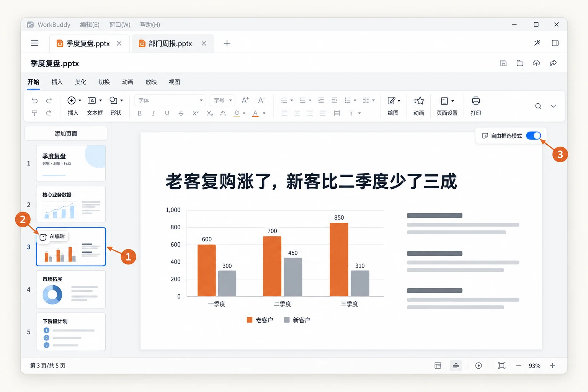The height and width of the screenshot is (392, 588).
Task: Open character spacing AV icon
Action: 223,113
